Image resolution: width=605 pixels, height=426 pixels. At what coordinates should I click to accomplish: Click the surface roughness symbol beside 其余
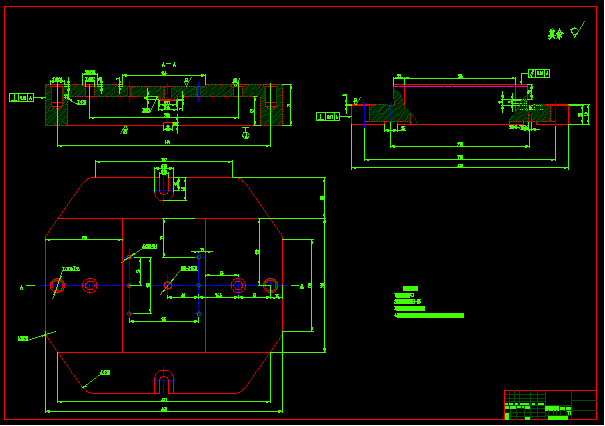577,30
